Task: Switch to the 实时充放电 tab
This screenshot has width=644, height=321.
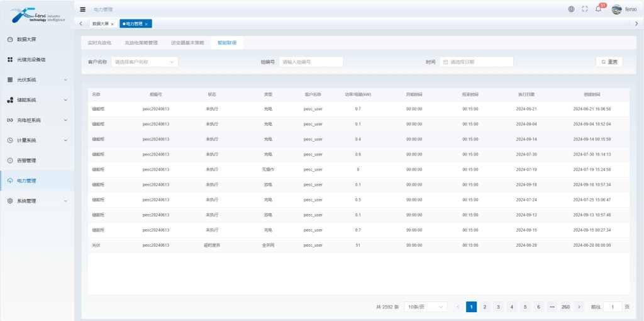Action: tap(99, 43)
